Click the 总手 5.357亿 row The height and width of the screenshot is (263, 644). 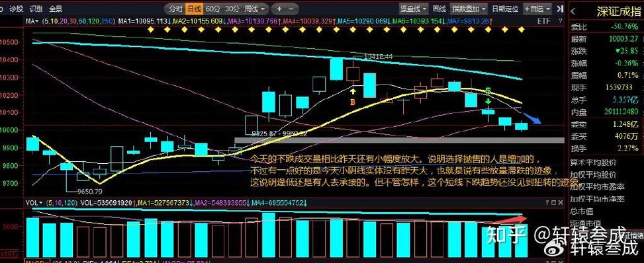tap(606, 99)
